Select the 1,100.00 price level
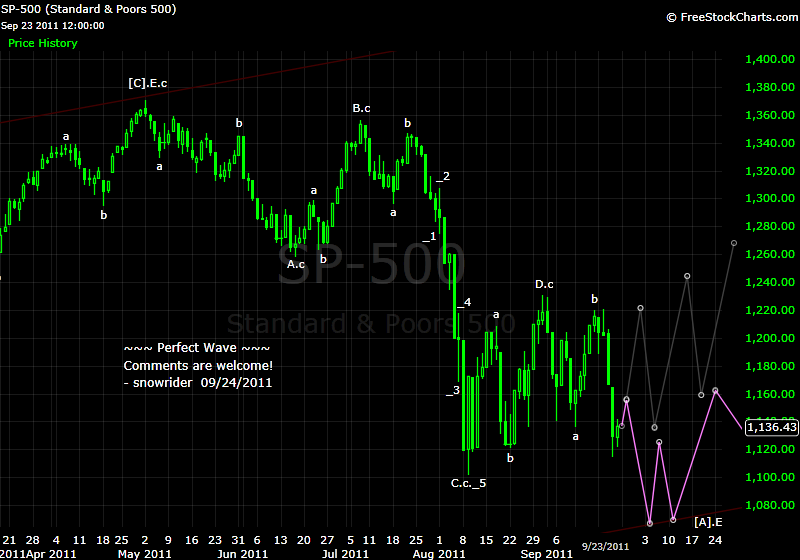 [x=770, y=477]
